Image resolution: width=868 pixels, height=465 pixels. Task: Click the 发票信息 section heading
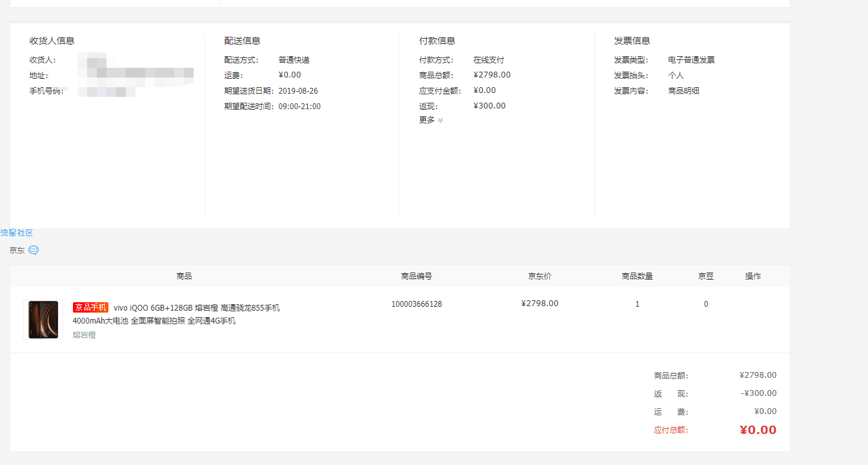[632, 41]
